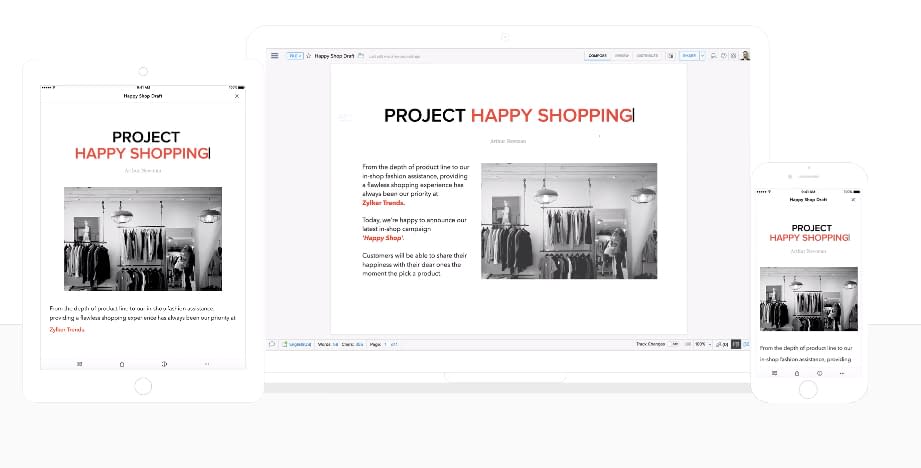This screenshot has height=468, width=921.
Task: Click the Happy Shop Draft title on tablet
Action: (x=143, y=96)
